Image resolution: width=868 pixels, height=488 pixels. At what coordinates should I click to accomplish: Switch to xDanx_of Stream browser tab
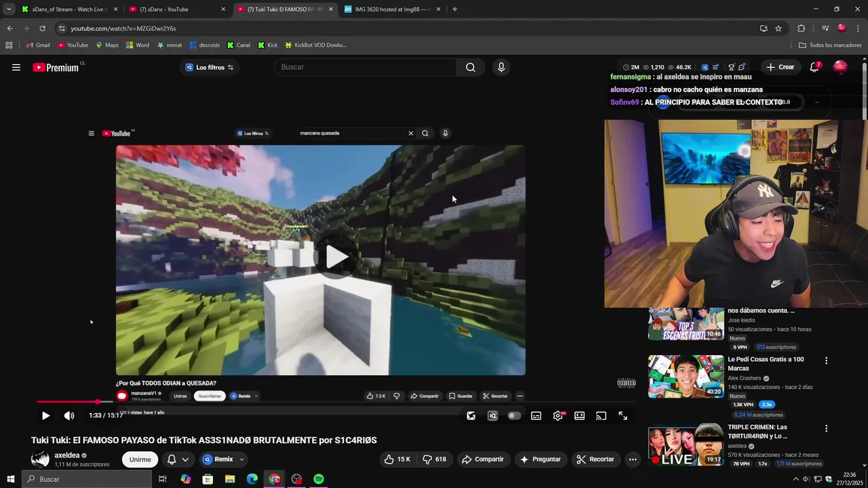point(70,9)
